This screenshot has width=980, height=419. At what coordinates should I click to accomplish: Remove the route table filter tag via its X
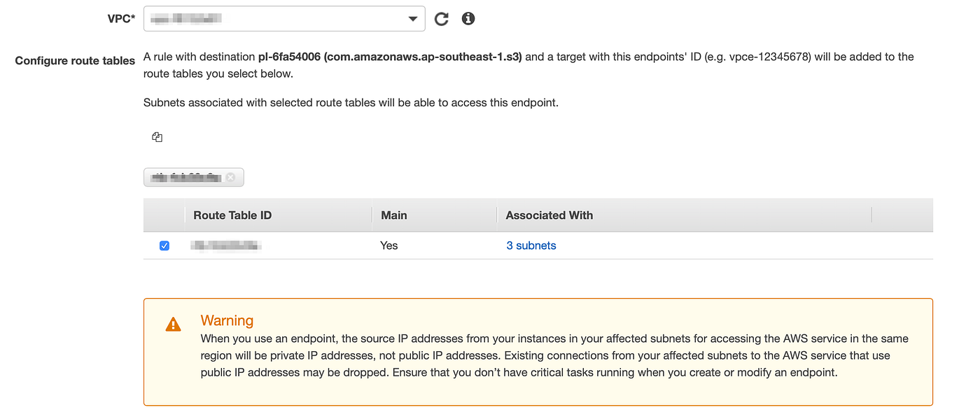[x=231, y=177]
